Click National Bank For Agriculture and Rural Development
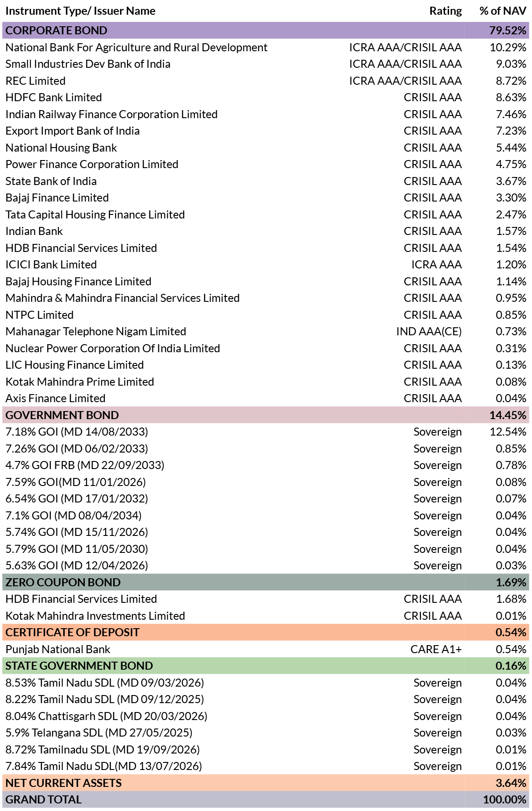 pos(136,47)
